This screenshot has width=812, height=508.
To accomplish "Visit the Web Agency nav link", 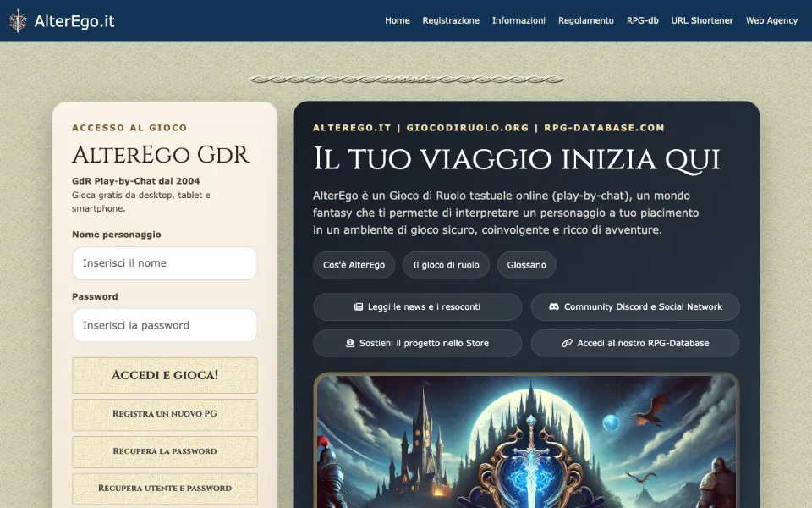I will pos(771,20).
